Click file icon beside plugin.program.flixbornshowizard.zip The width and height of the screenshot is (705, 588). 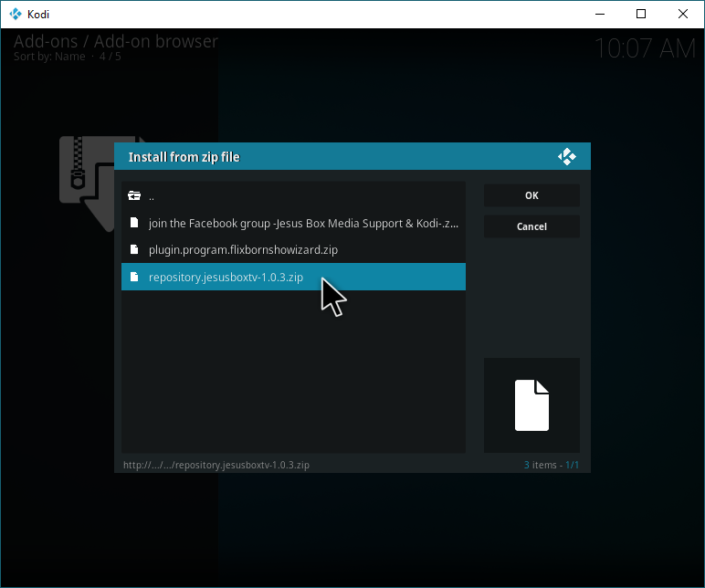point(134,249)
